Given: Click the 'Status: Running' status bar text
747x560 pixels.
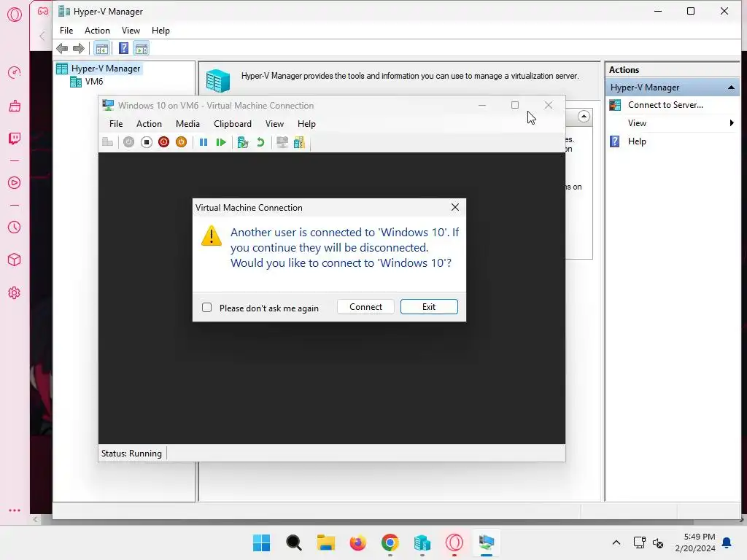Looking at the screenshot, I should pyautogui.click(x=131, y=454).
